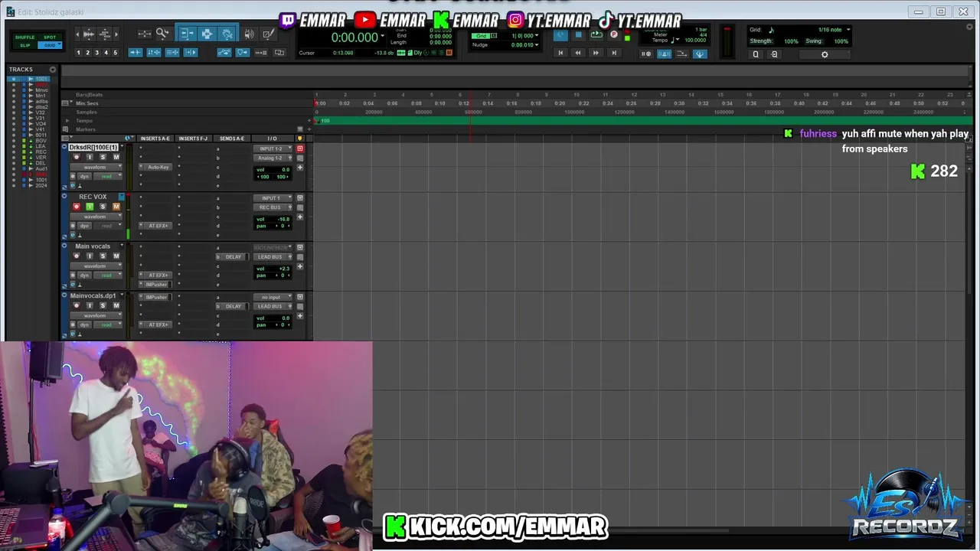The width and height of the screenshot is (980, 551).
Task: Click the Fast Forward transport button
Action: (596, 53)
